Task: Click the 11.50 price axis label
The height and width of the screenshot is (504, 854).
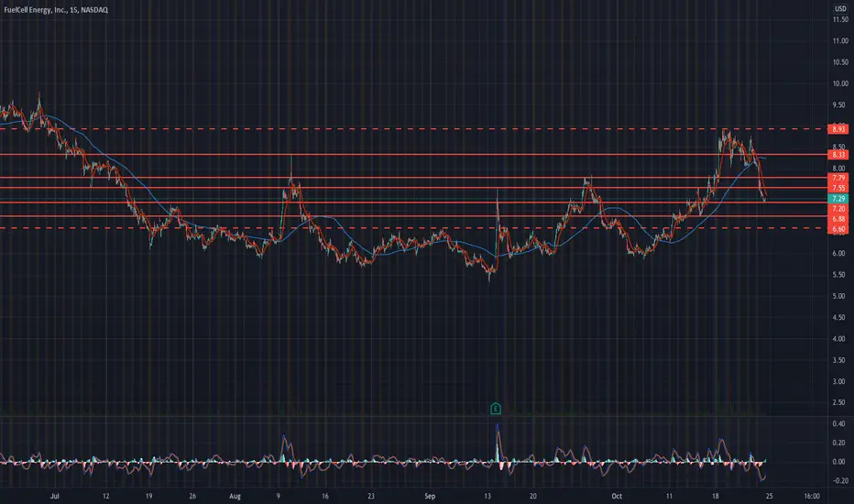Action: coord(840,19)
